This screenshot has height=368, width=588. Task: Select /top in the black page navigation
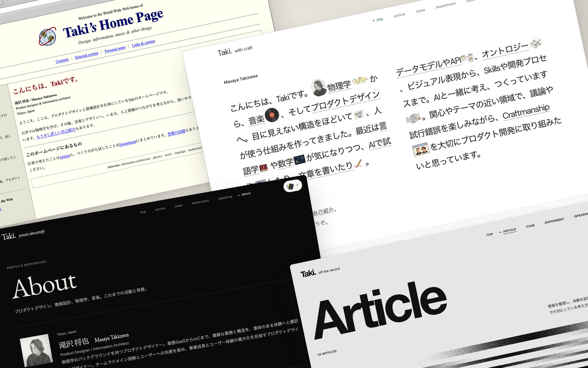tap(143, 212)
